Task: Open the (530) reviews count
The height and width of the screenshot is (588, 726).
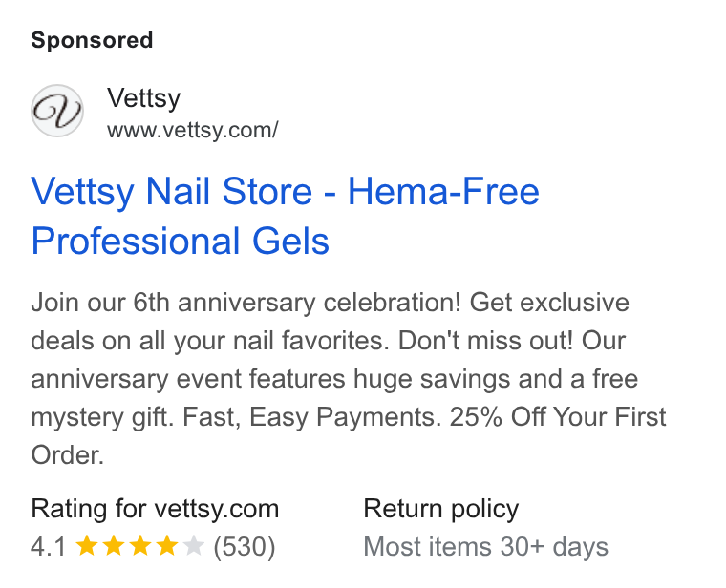Action: pyautogui.click(x=244, y=546)
